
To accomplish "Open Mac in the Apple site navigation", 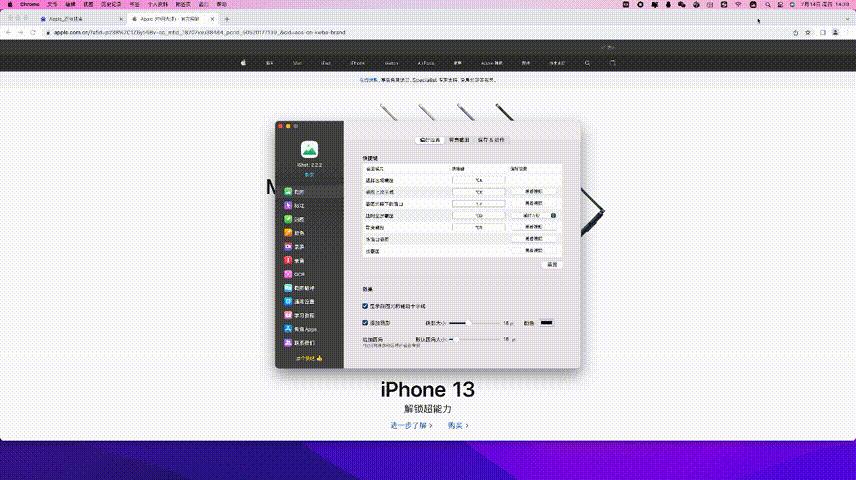I will click(298, 63).
